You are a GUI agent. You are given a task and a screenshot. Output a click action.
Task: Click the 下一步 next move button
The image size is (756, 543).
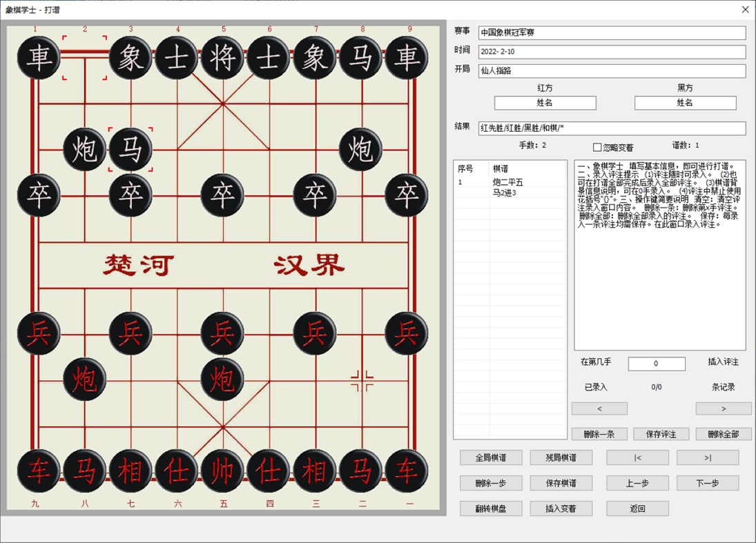[706, 483]
